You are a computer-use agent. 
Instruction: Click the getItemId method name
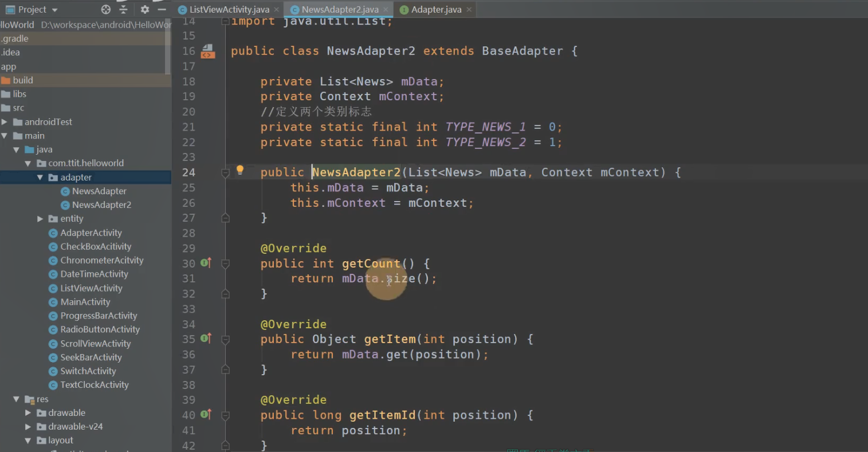tap(383, 415)
